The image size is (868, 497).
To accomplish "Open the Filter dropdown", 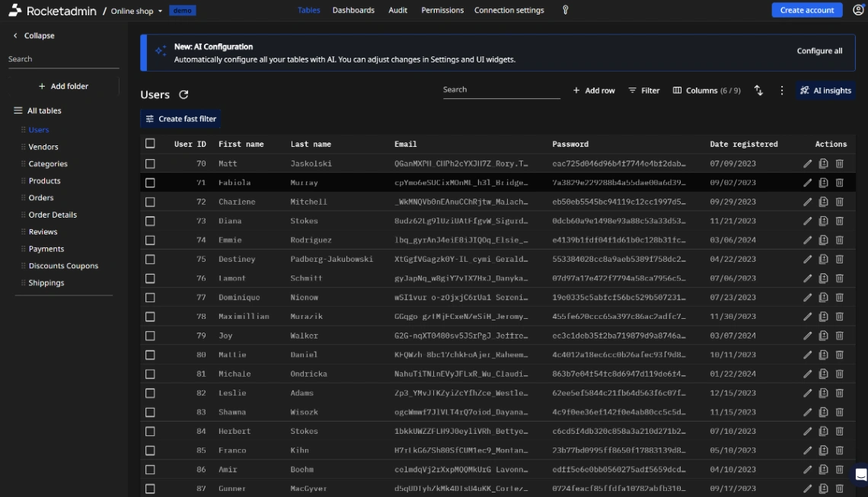I will point(643,90).
